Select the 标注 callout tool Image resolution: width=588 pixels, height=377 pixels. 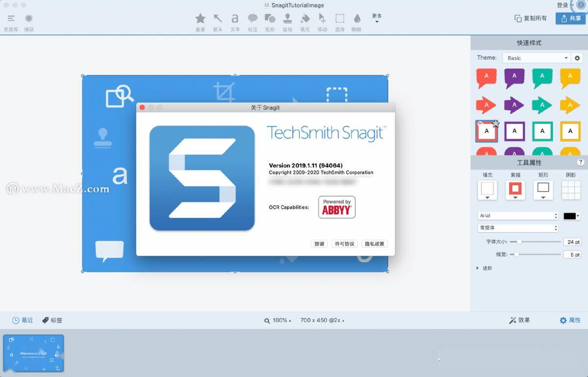coord(252,23)
